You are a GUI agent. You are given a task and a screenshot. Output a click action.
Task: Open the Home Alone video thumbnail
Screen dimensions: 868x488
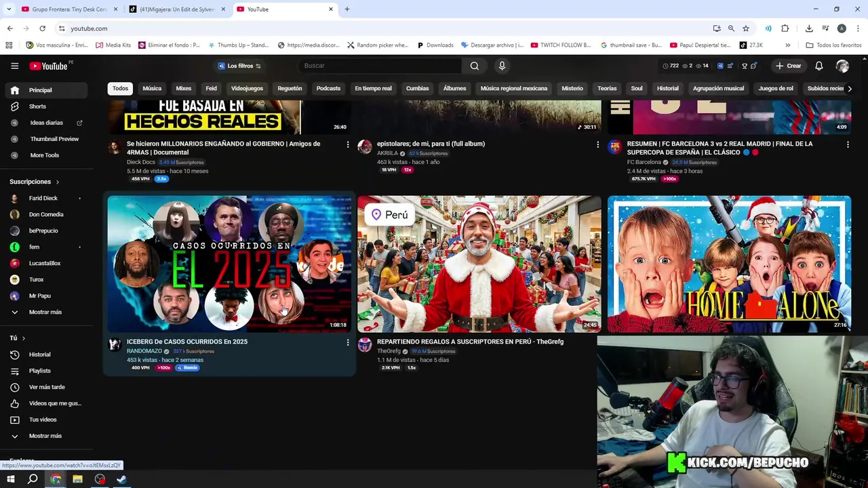coord(729,264)
